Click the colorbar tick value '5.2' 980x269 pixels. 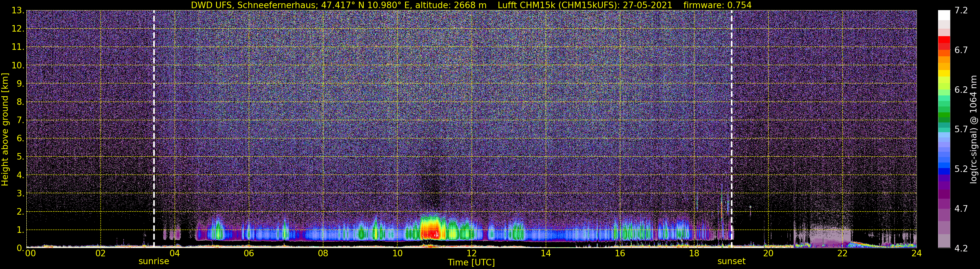pyautogui.click(x=961, y=169)
